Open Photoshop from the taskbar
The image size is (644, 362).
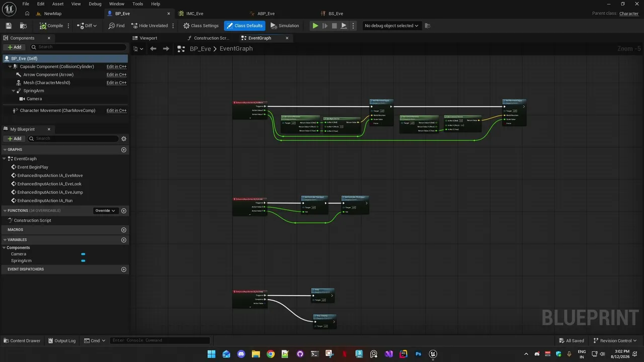pyautogui.click(x=418, y=354)
